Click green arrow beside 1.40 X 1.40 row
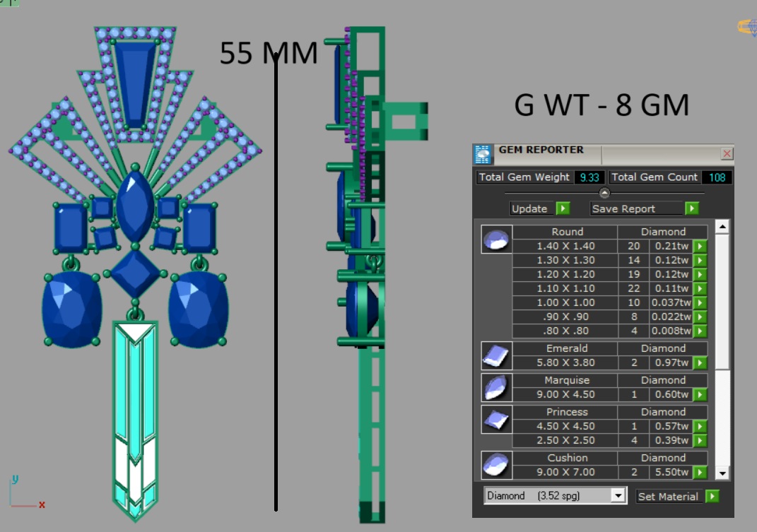This screenshot has width=757, height=532. pos(700,246)
